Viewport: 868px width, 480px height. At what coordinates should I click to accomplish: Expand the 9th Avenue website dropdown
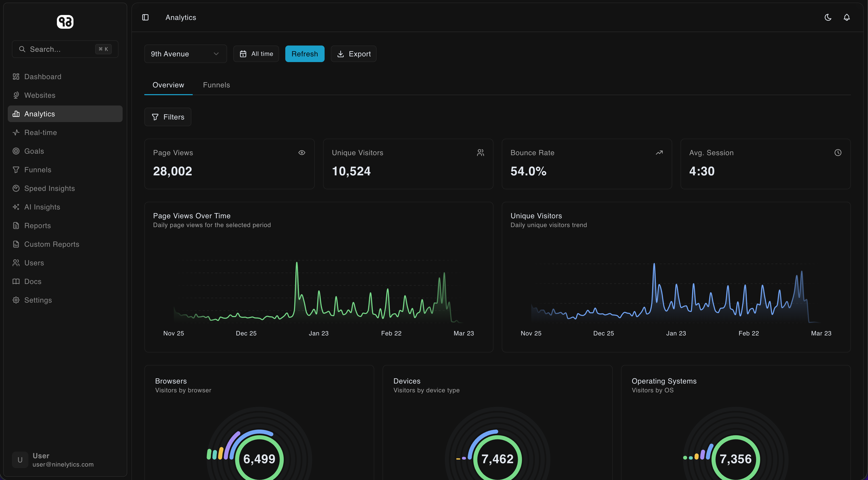pyautogui.click(x=185, y=54)
